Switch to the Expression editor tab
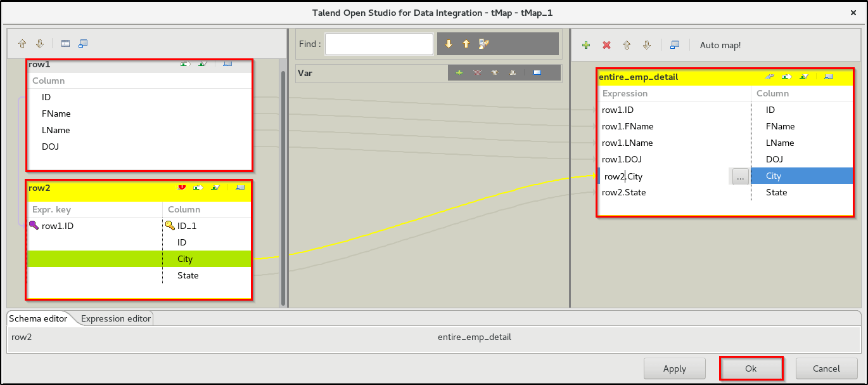This screenshot has height=385, width=868. tap(115, 318)
